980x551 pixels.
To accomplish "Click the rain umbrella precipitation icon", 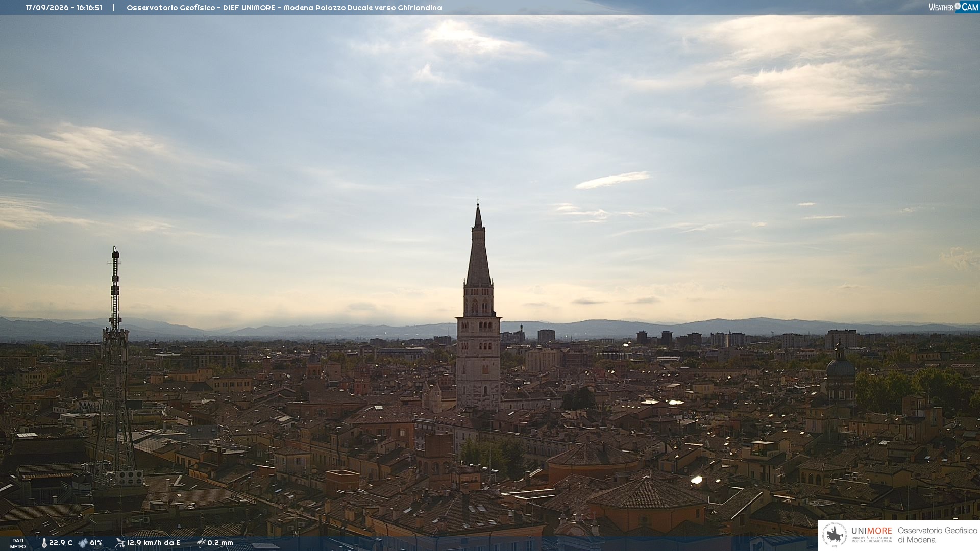I will tap(201, 543).
